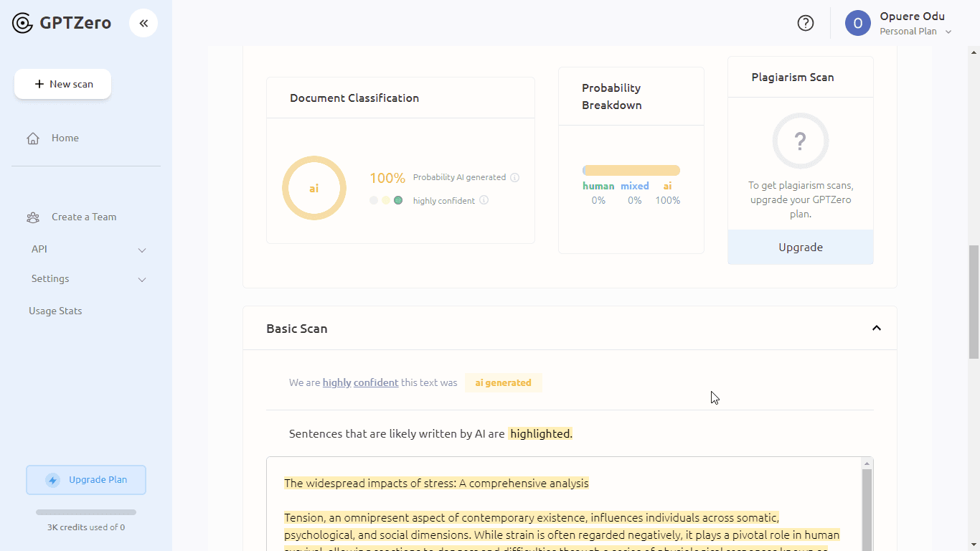Image resolution: width=980 pixels, height=551 pixels.
Task: Click the plus icon in New scan
Action: 39,84
